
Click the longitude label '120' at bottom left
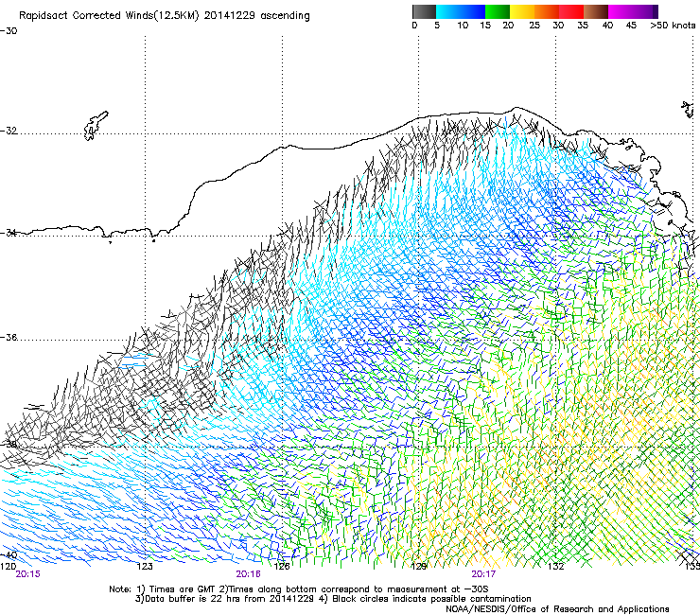coord(8,566)
